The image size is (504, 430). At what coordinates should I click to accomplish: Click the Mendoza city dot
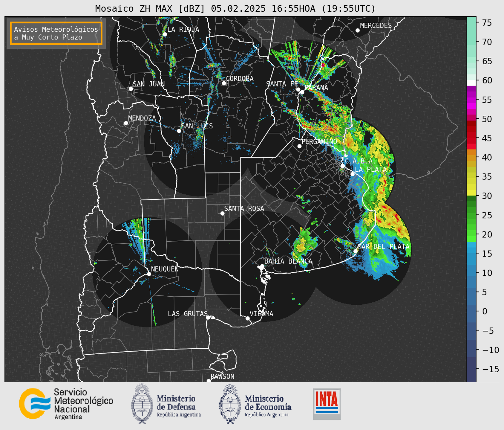(x=126, y=123)
